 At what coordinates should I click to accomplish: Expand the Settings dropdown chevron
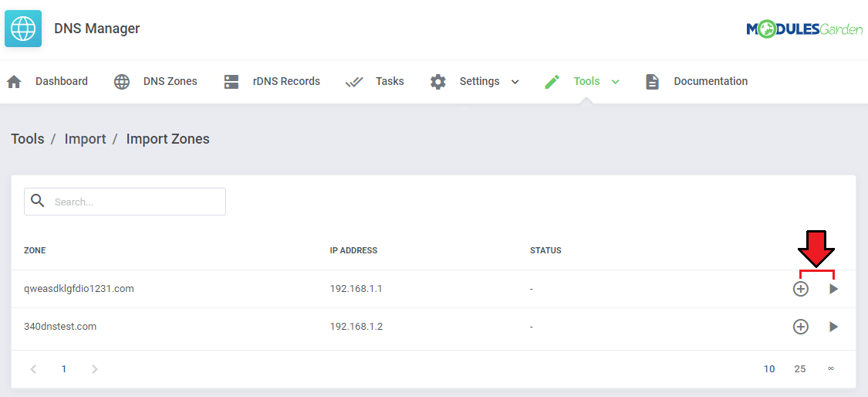click(515, 82)
